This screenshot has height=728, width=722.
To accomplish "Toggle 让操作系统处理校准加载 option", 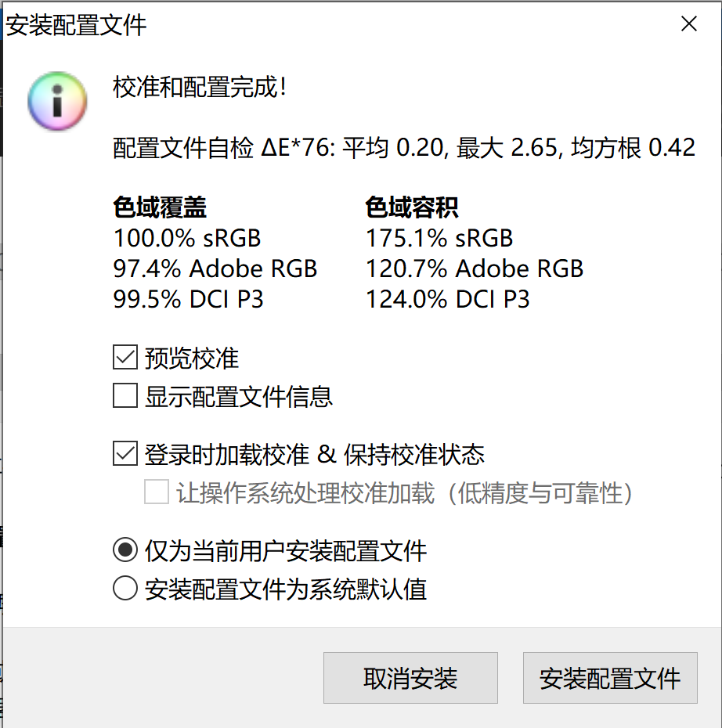I will [156, 492].
